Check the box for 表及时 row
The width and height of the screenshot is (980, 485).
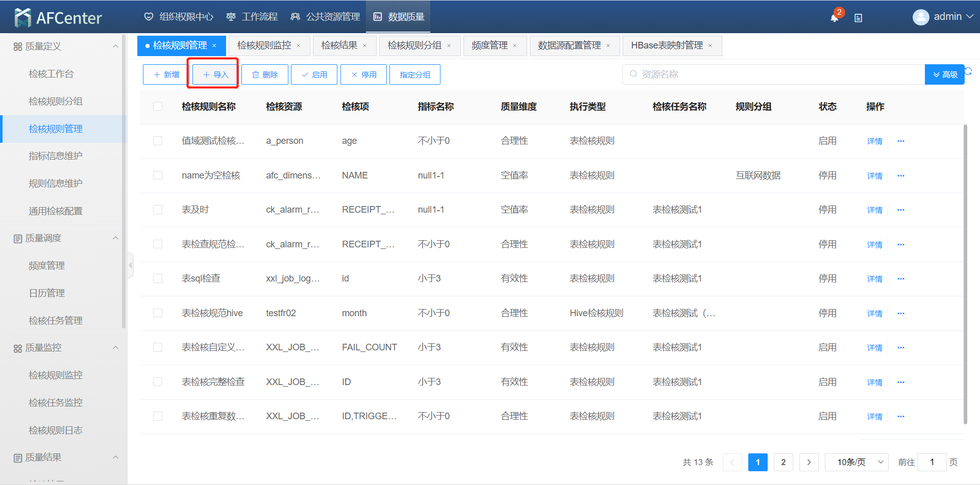coord(158,210)
